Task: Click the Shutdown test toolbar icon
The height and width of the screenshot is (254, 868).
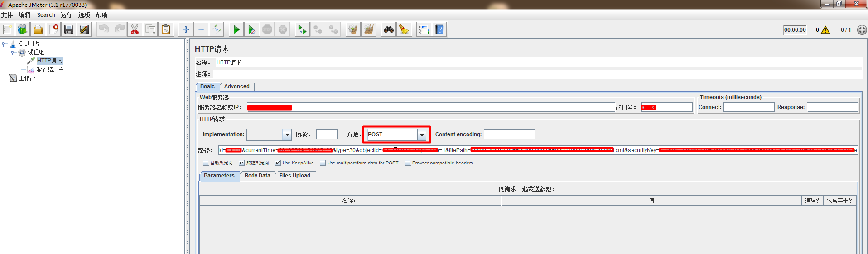Action: pyautogui.click(x=283, y=30)
